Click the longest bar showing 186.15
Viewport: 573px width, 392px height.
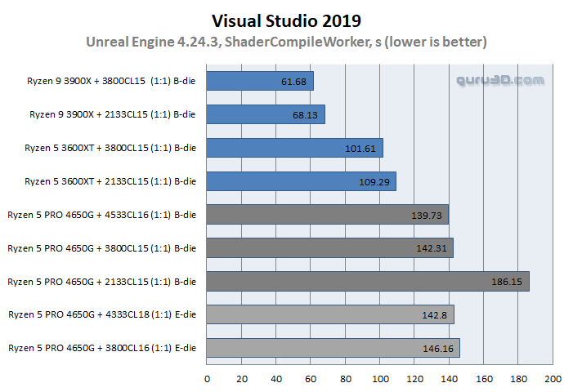pos(368,282)
